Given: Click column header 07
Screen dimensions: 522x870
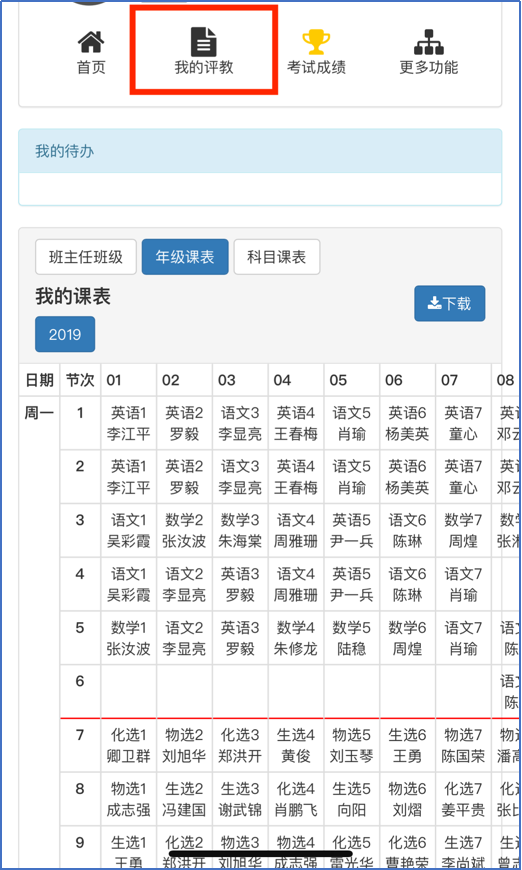Looking at the screenshot, I should pos(464,380).
